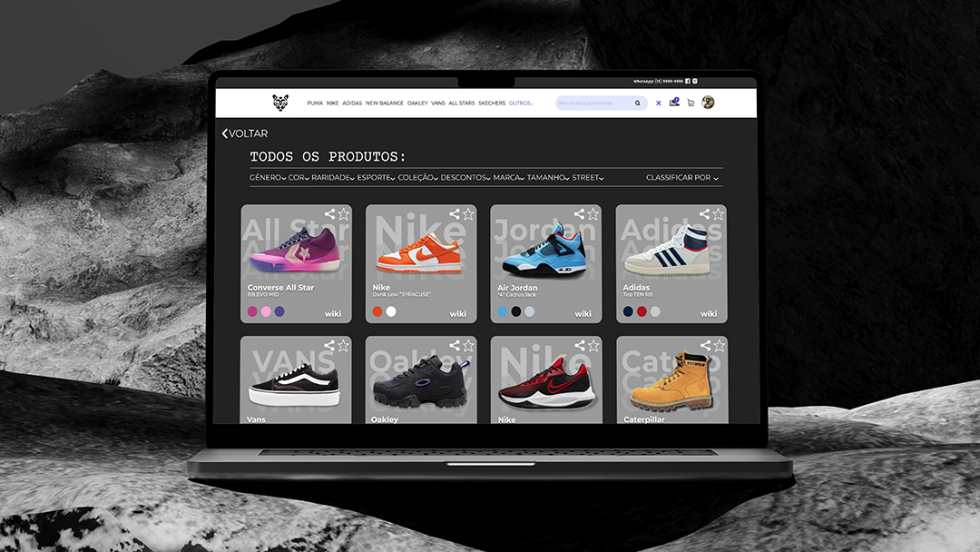This screenshot has width=980, height=552.
Task: Expand the COR filter
Action: (299, 178)
